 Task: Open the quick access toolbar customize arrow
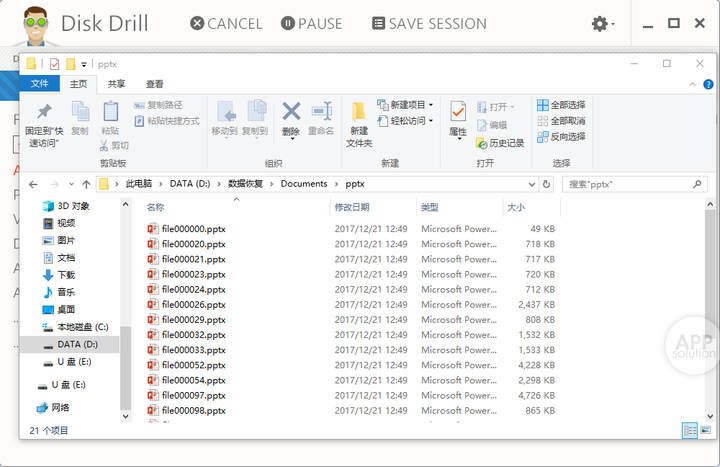pos(84,65)
